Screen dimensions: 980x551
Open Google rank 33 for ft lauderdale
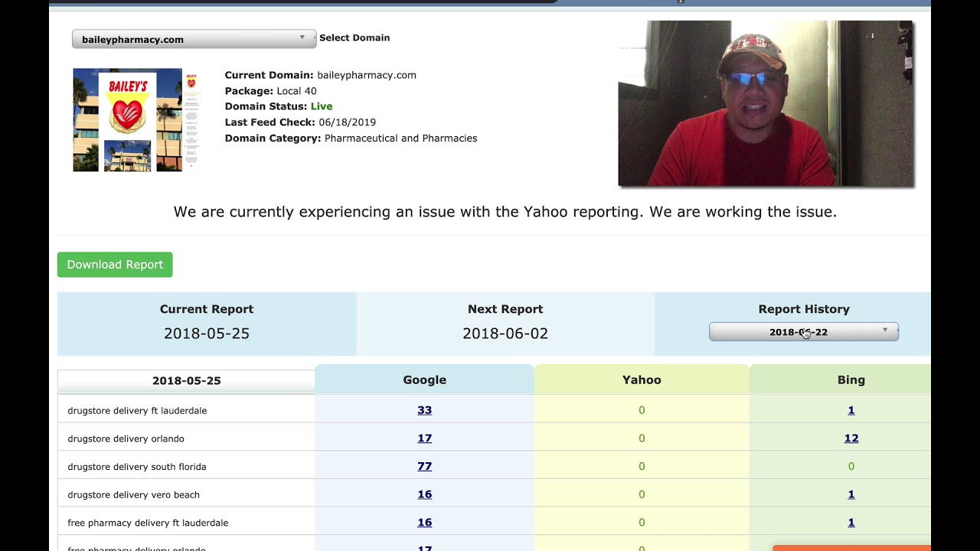tap(424, 410)
